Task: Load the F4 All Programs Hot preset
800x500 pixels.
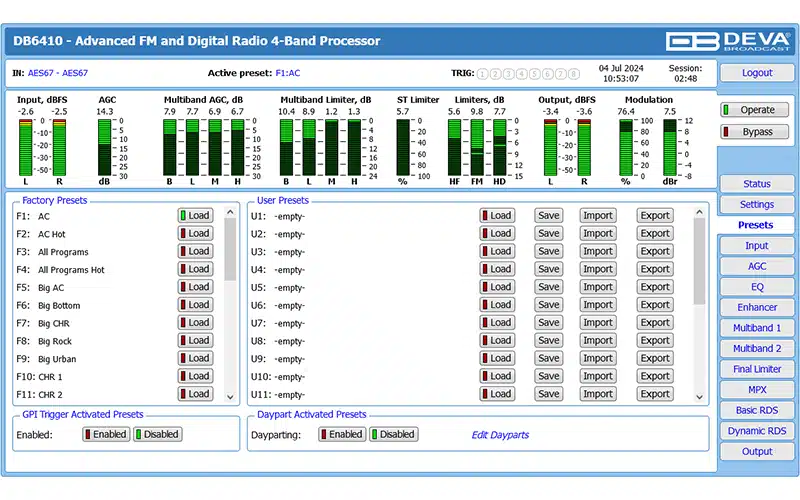Action: click(195, 269)
